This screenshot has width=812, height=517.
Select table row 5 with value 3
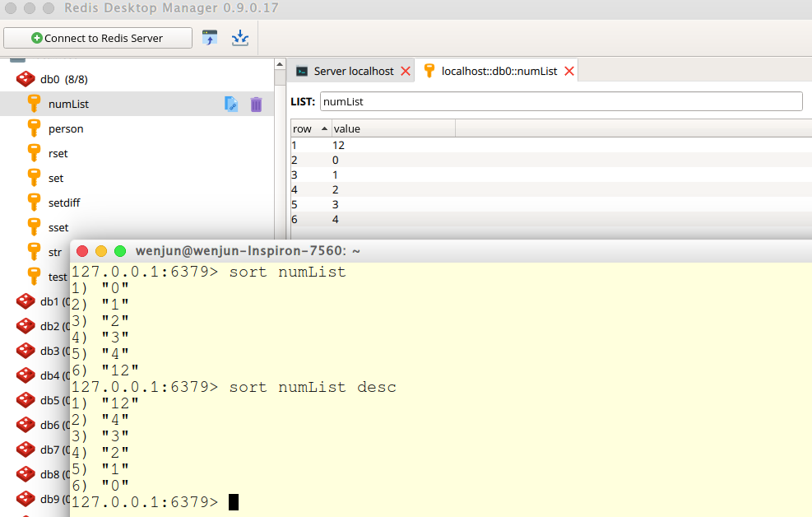tap(551, 204)
